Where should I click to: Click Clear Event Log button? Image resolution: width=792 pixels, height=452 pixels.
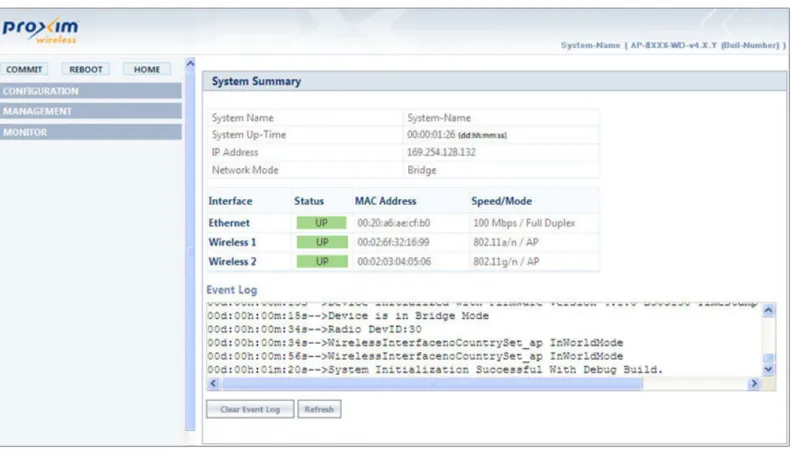click(250, 409)
